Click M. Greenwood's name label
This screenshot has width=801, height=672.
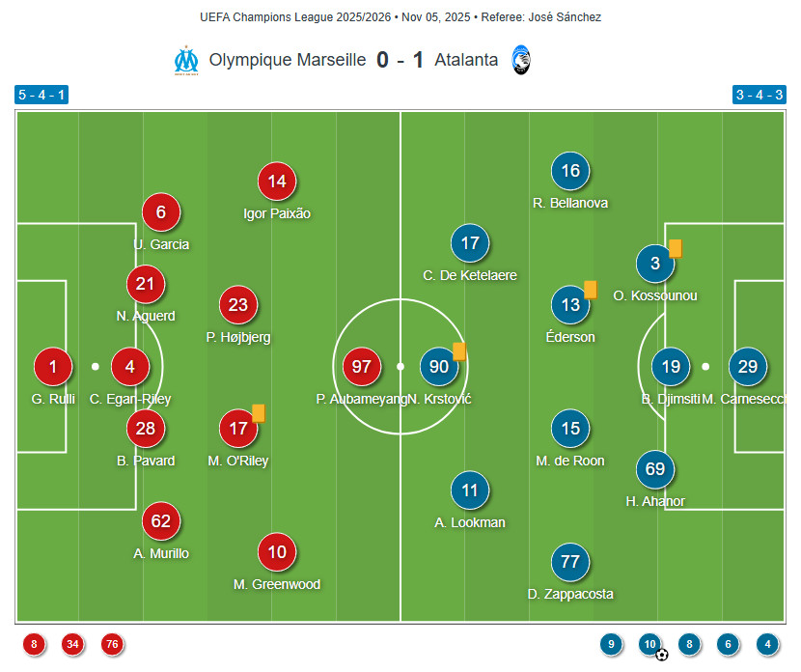click(277, 584)
